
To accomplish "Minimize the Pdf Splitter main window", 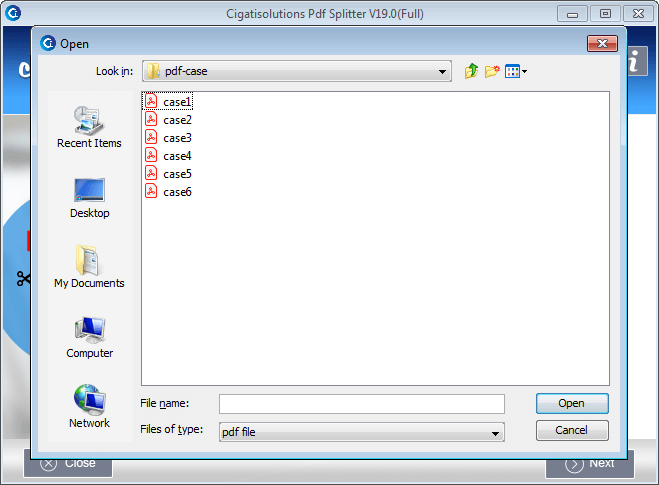I will tap(572, 14).
